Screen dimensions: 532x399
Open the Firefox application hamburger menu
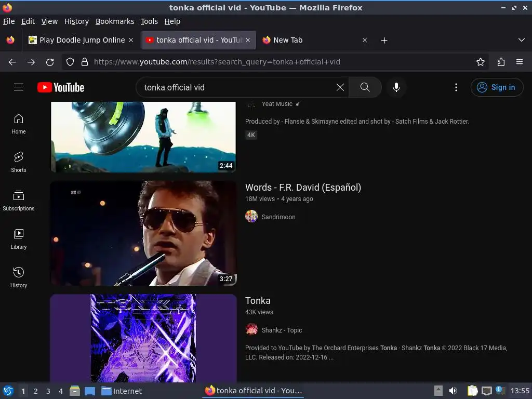click(520, 62)
